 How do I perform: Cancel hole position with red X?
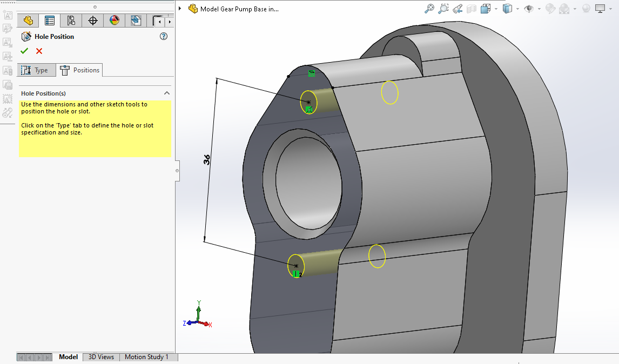click(39, 51)
